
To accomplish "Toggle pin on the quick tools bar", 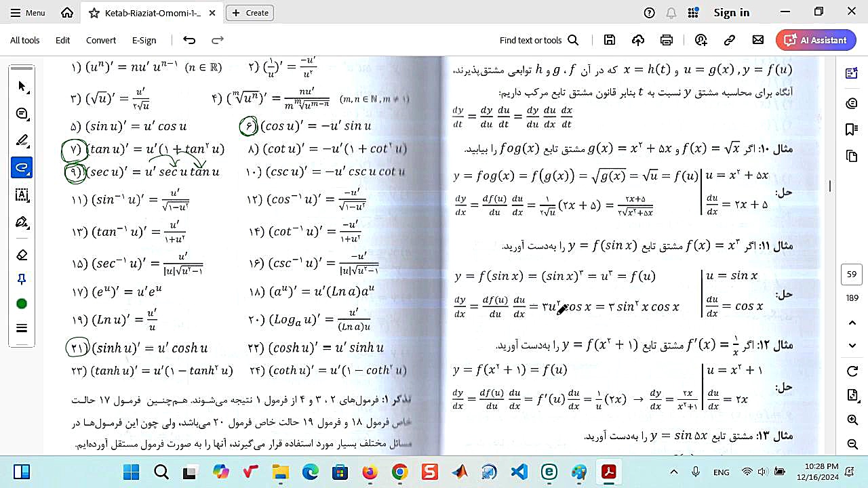I will pos(22,279).
